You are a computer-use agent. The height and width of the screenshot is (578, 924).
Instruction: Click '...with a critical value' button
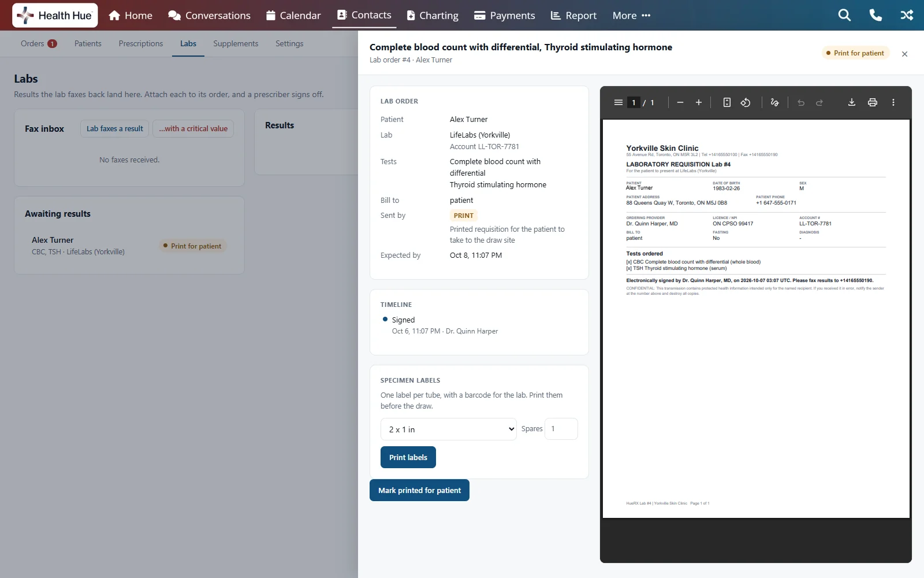(x=193, y=128)
